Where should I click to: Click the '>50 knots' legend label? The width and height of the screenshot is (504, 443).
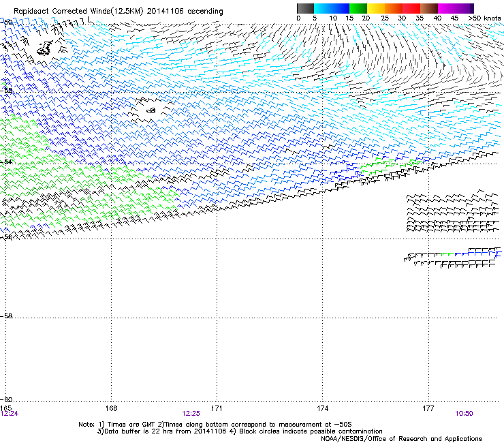tap(484, 18)
